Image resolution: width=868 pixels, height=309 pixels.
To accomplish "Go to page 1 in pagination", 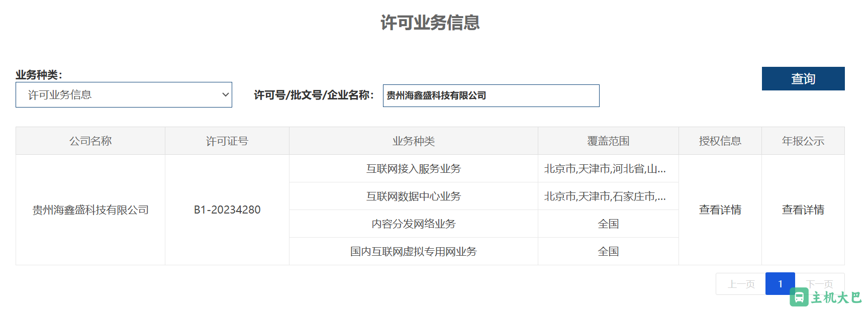I will pyautogui.click(x=780, y=284).
